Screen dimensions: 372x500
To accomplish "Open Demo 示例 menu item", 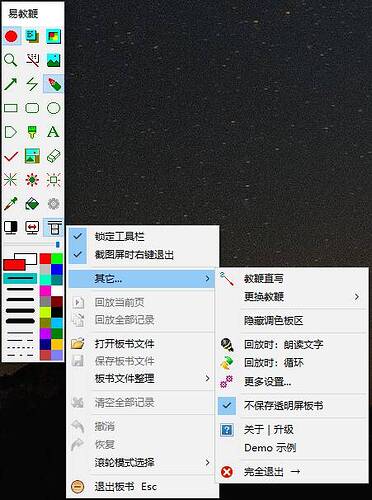I will click(x=292, y=448).
